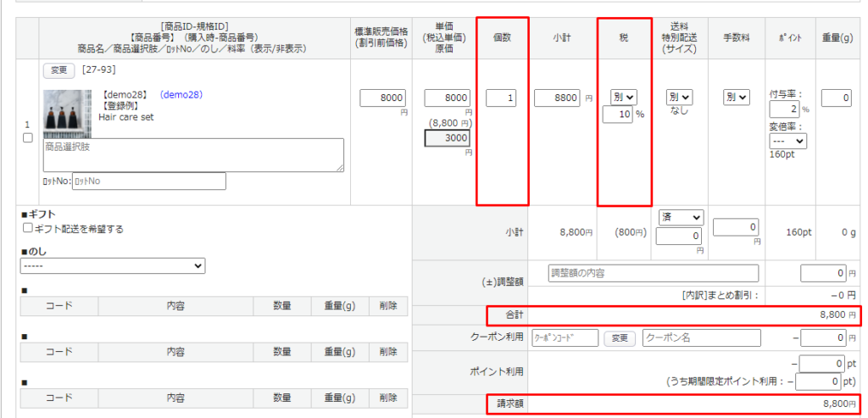Click the 原価 field showing 3000

[x=448, y=138]
